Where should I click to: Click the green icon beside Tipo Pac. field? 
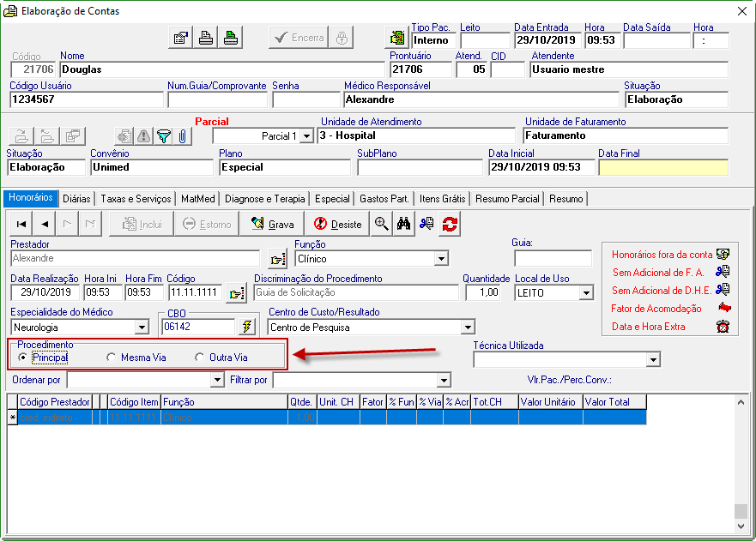pyautogui.click(x=396, y=38)
